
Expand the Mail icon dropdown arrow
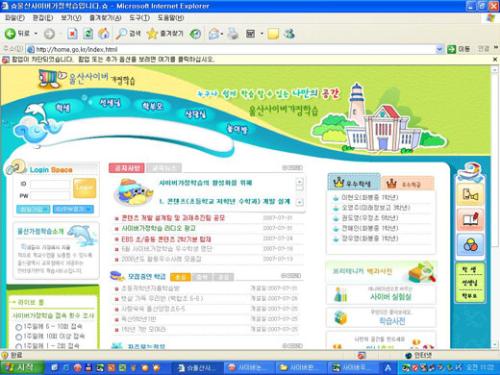(222, 33)
